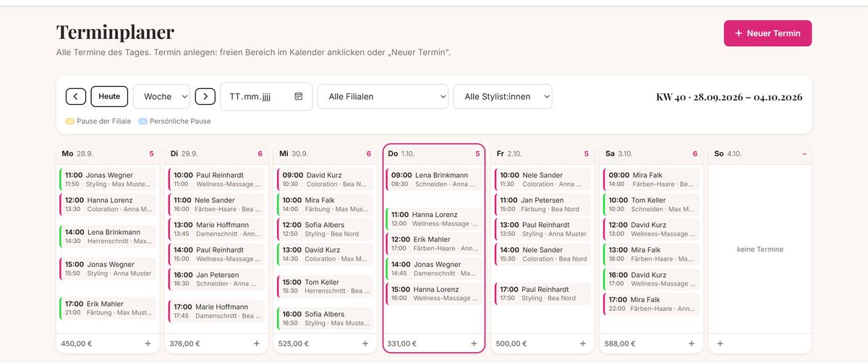Open Tuesday 17:00 Marie Hoffmann appointment
The height and width of the screenshot is (363, 868).
pos(216,311)
